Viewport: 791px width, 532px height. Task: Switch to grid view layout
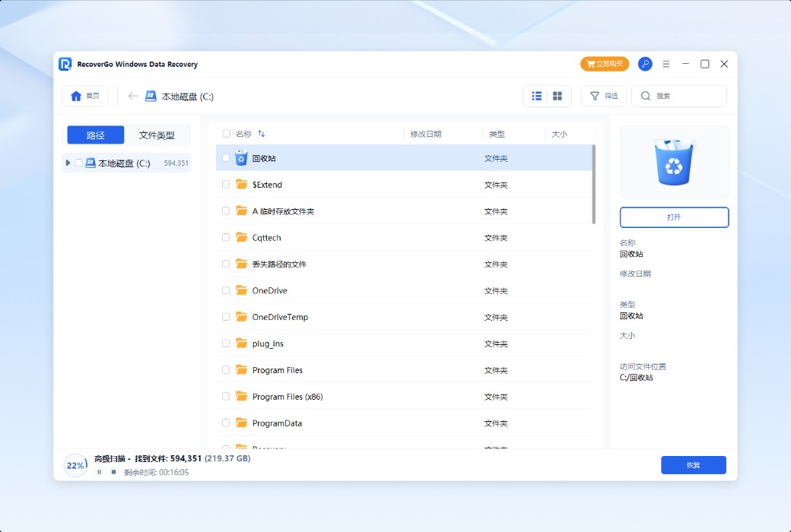click(x=558, y=96)
